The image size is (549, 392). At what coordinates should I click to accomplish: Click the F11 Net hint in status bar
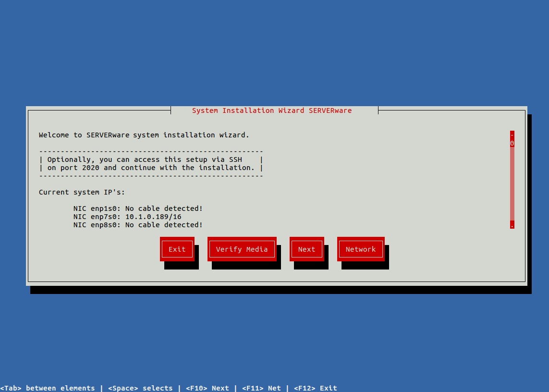pyautogui.click(x=261, y=388)
